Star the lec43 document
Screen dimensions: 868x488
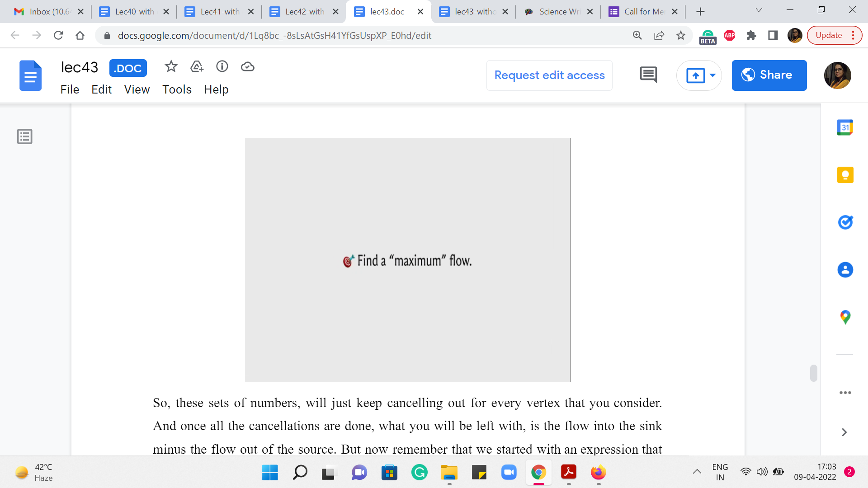click(171, 67)
